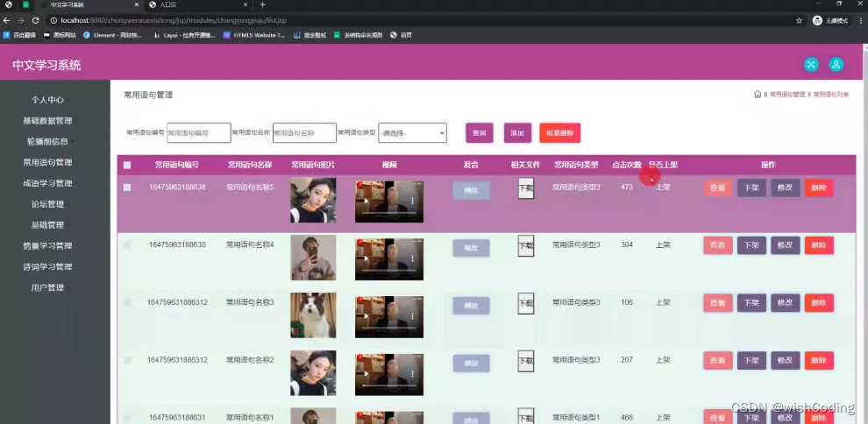The image size is (868, 424).
Task: Open 成语学习管理 in the sidebar
Action: click(47, 183)
